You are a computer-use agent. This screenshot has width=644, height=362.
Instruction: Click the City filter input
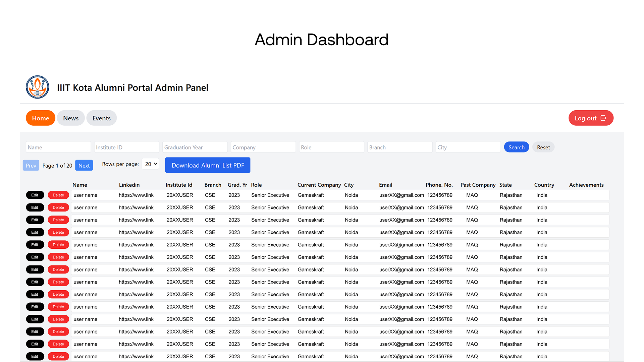(468, 147)
